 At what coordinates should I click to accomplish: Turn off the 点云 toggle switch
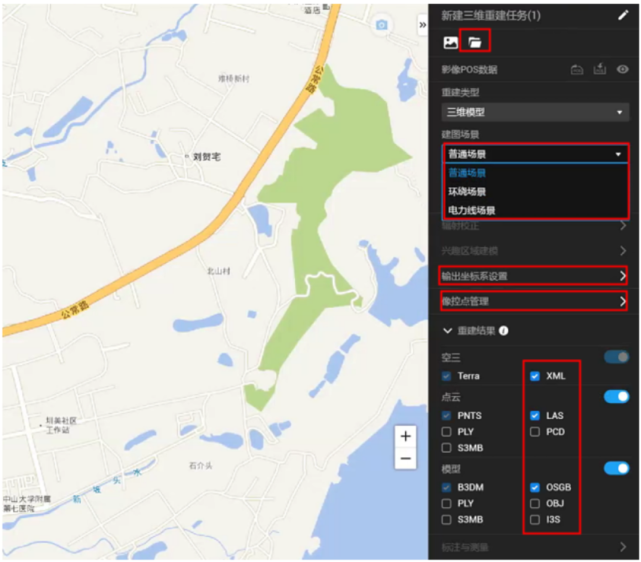click(x=616, y=397)
